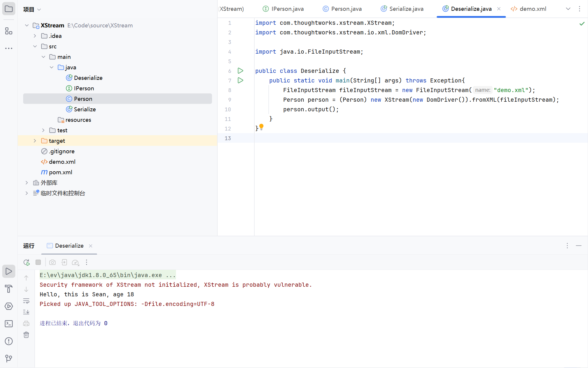Print the console output
Image resolution: width=588 pixels, height=368 pixels.
(x=26, y=323)
